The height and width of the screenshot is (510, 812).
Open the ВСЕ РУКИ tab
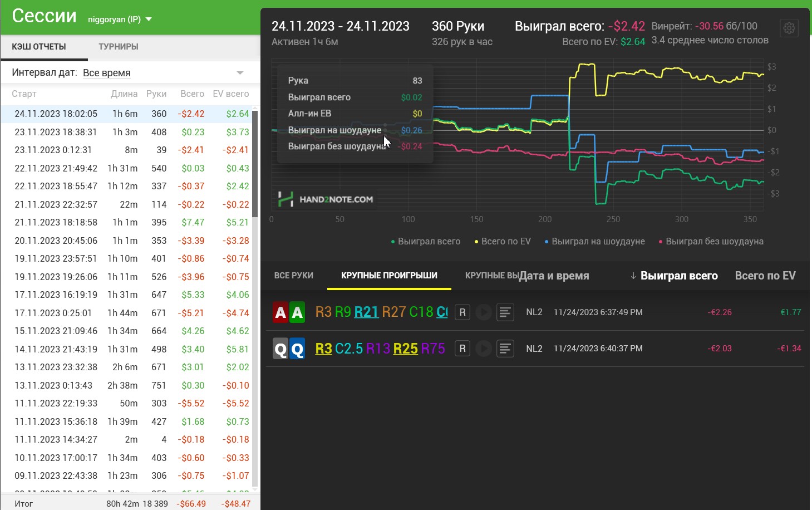[x=294, y=276]
